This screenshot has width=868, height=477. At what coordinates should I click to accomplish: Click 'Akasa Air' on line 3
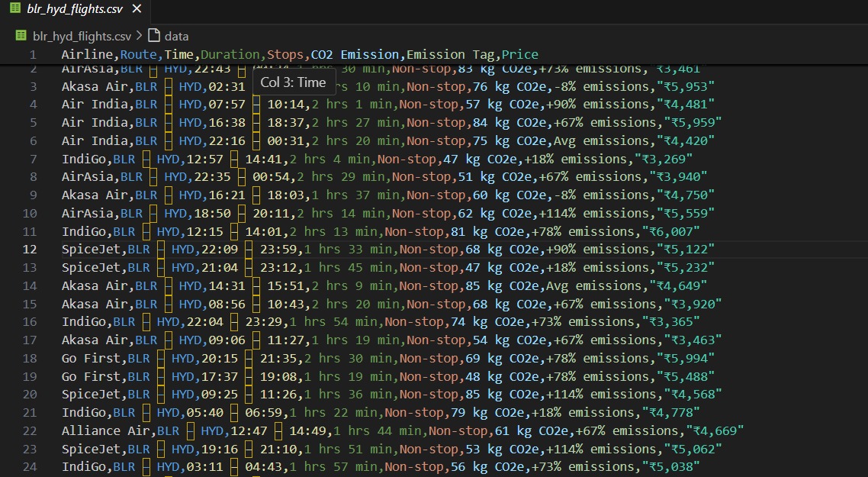(x=95, y=86)
